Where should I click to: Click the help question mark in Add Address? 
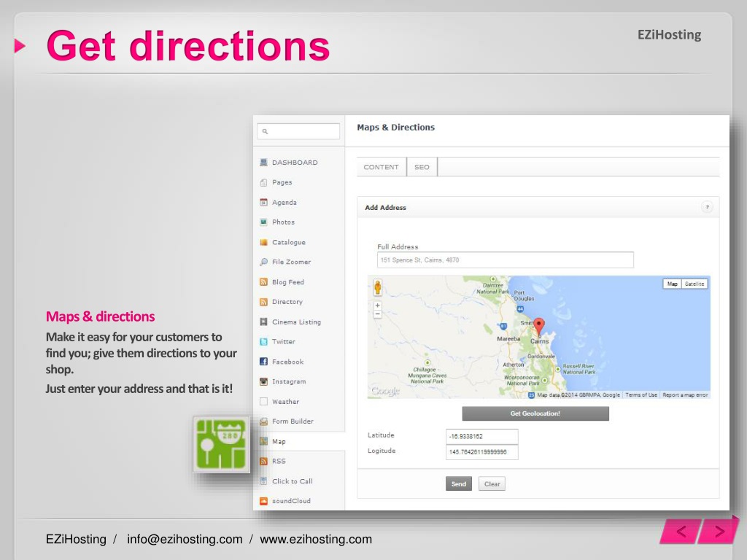708,207
